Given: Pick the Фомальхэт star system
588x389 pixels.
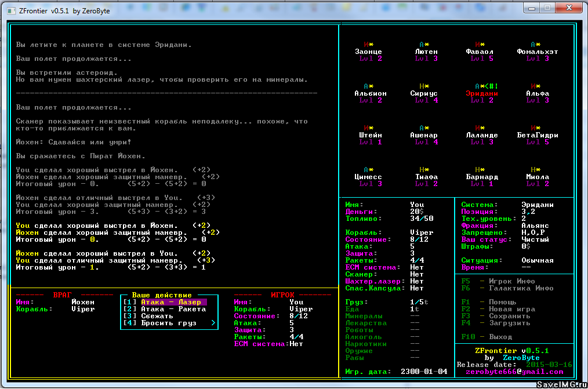Looking at the screenshot, I should tap(537, 52).
